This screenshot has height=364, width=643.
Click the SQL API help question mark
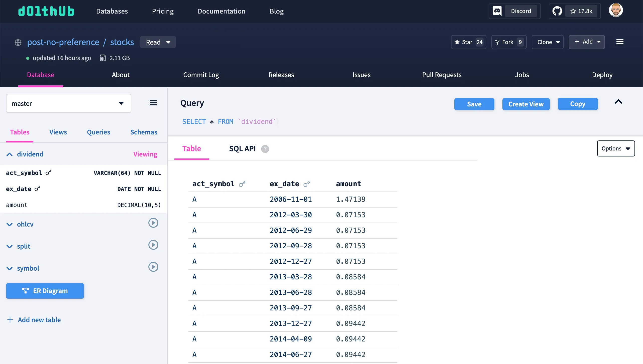coord(265,149)
